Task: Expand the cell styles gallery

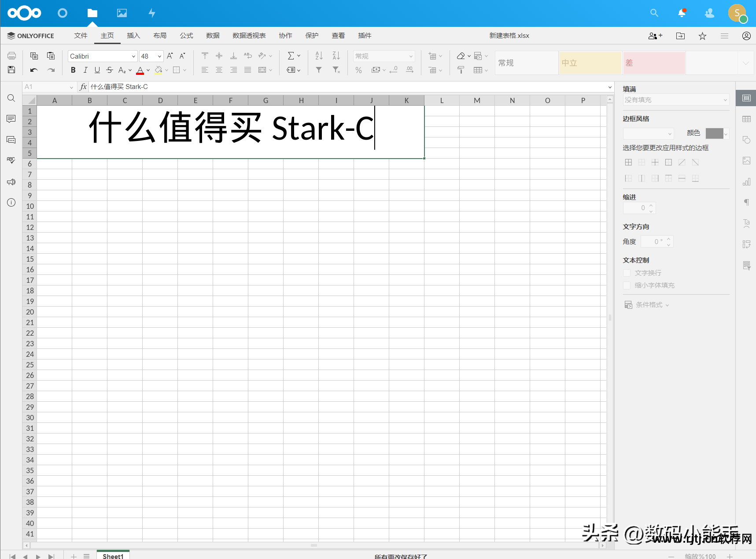Action: (746, 63)
